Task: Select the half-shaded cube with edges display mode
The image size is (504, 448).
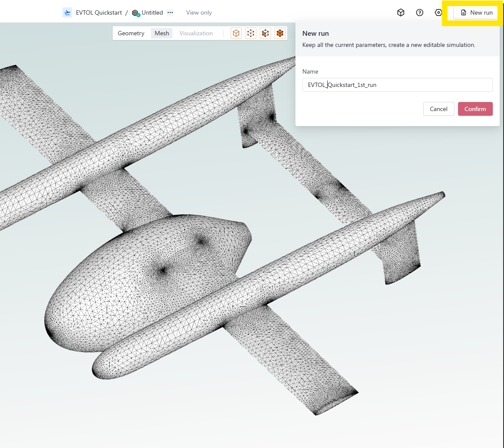Action: [x=265, y=33]
